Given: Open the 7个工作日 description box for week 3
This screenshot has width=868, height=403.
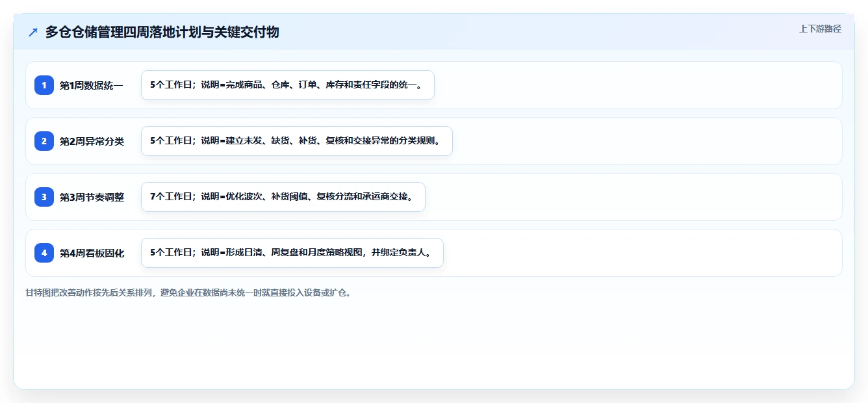Looking at the screenshot, I should tap(283, 197).
